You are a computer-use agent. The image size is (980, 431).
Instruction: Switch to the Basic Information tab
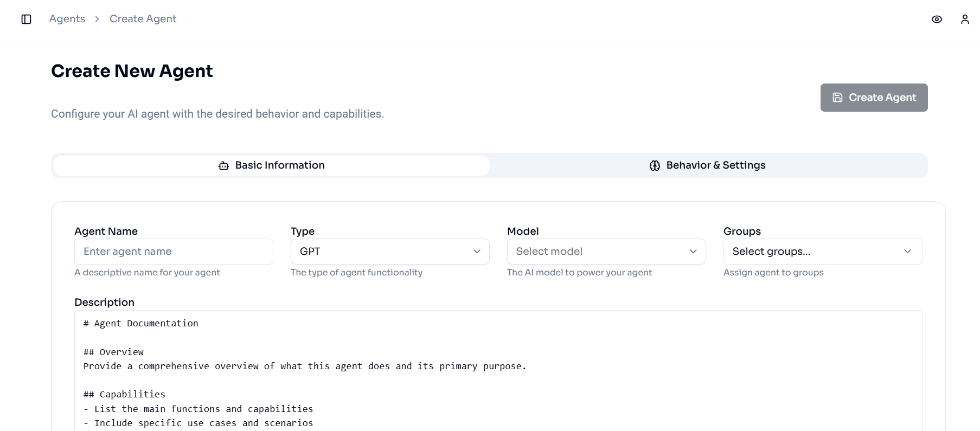(x=272, y=165)
